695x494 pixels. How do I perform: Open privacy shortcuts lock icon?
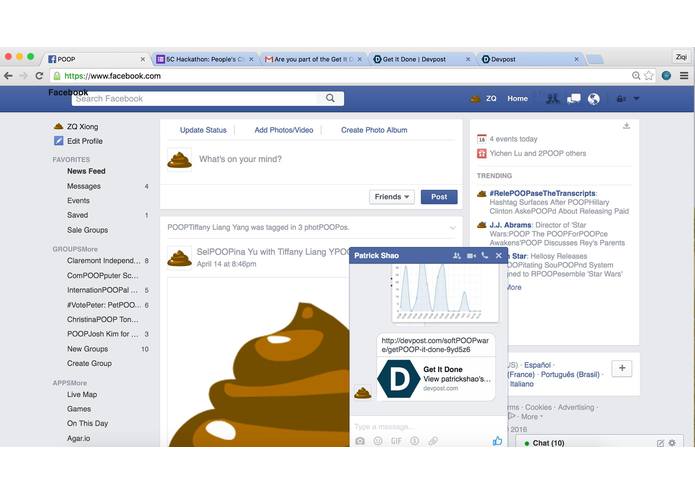[x=621, y=99]
